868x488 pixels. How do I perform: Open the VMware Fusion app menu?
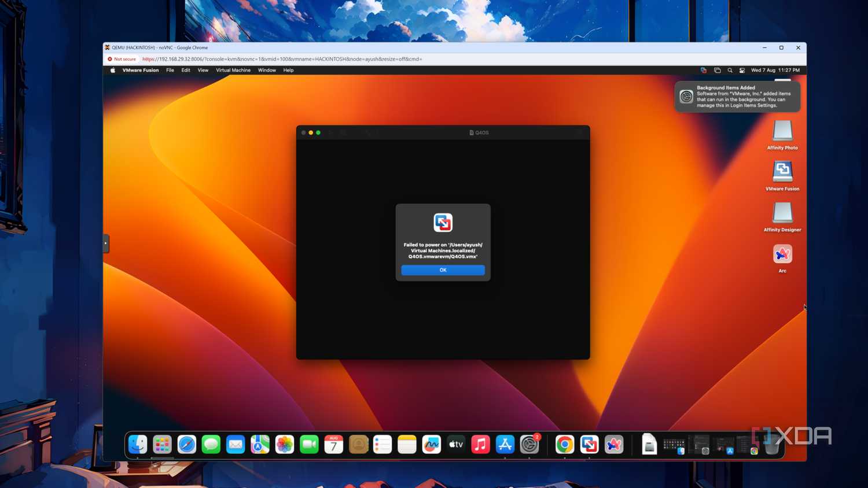click(x=141, y=71)
